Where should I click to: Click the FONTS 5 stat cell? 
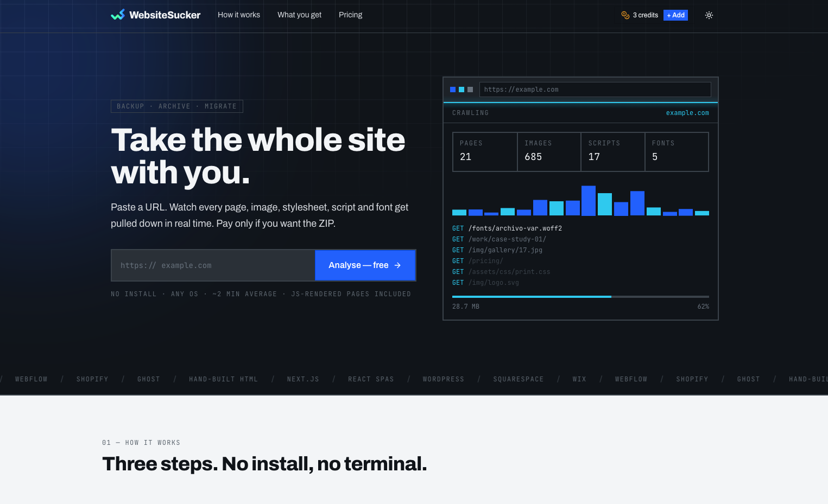(x=677, y=152)
